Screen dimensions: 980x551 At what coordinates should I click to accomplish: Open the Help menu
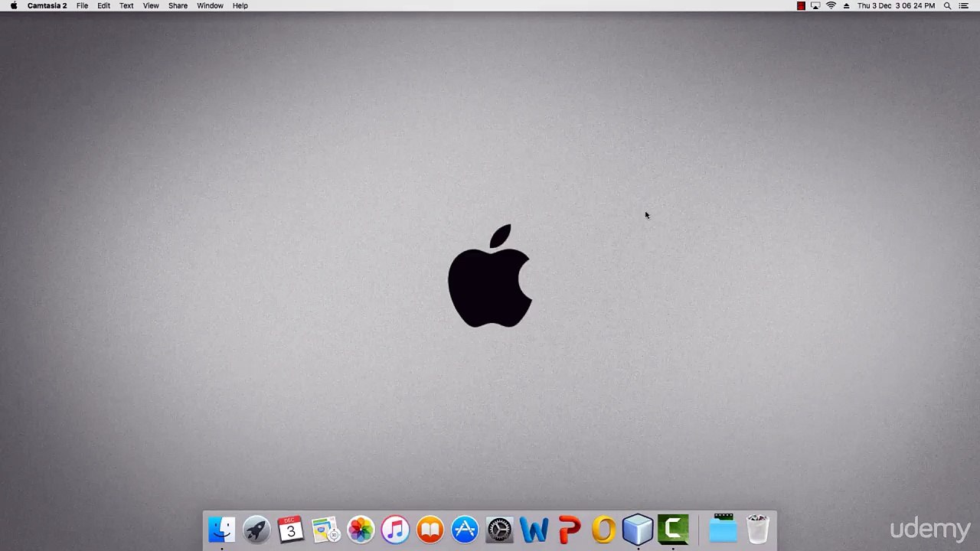[x=240, y=5]
